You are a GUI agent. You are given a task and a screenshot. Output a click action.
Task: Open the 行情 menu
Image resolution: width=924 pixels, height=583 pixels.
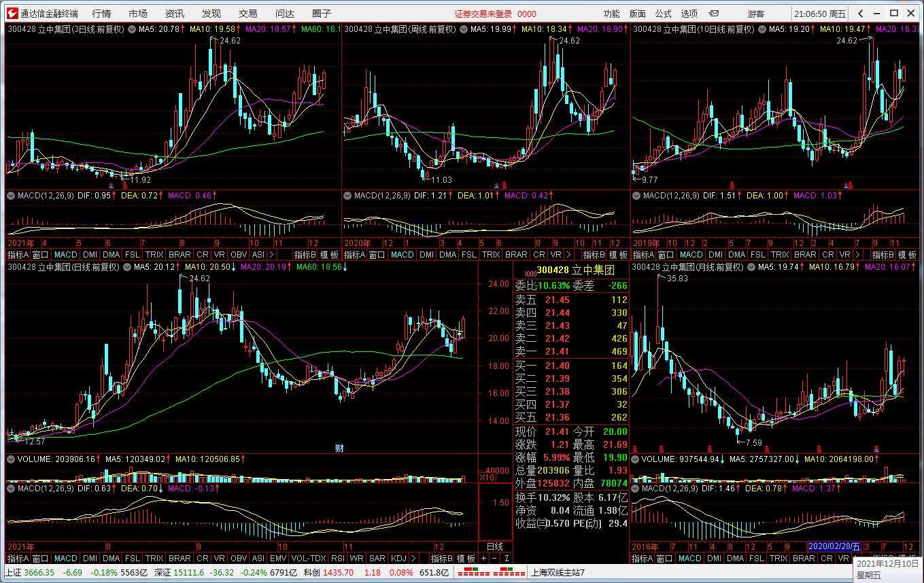point(101,14)
